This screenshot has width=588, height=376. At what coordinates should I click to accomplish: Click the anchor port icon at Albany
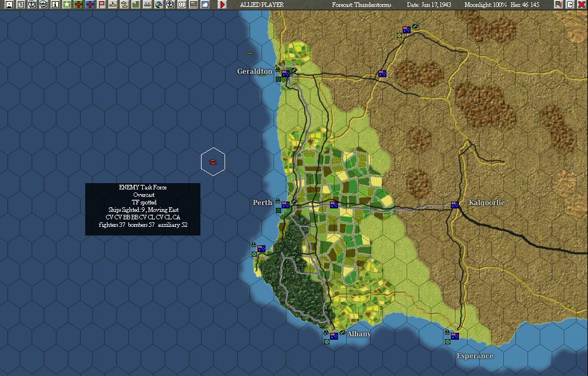coord(326,332)
